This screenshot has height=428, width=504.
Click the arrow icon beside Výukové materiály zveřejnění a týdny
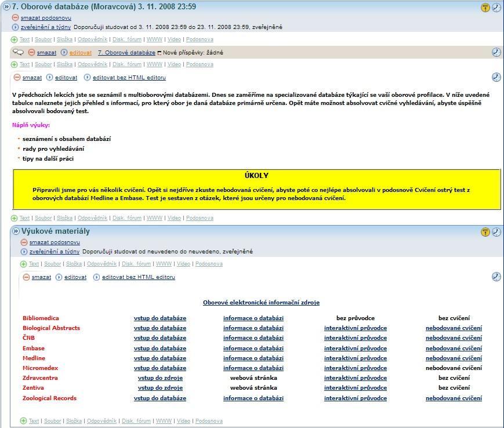click(24, 252)
